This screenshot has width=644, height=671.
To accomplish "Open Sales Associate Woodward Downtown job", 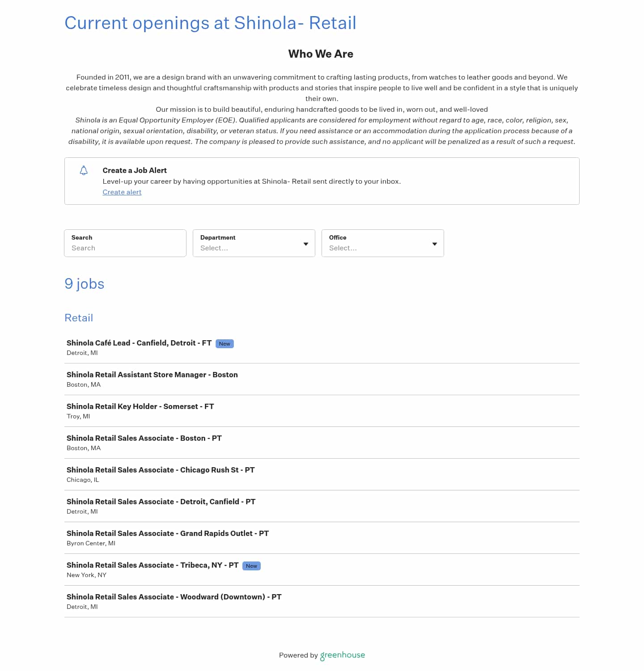I will pyautogui.click(x=174, y=597).
